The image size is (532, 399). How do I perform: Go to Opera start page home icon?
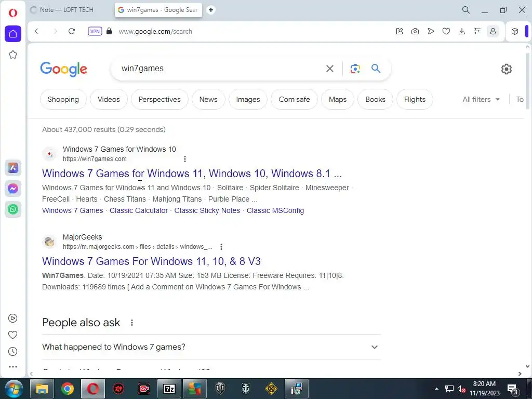click(13, 34)
